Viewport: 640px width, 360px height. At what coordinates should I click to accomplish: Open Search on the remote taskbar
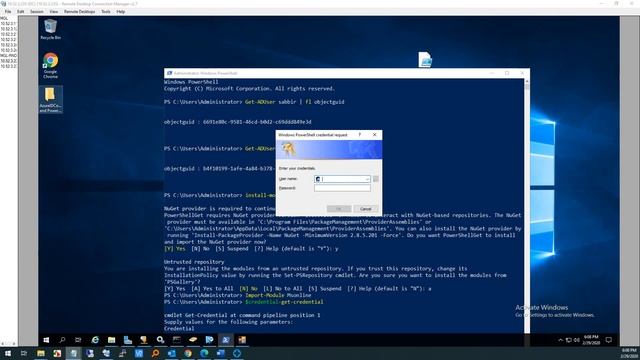(62, 340)
